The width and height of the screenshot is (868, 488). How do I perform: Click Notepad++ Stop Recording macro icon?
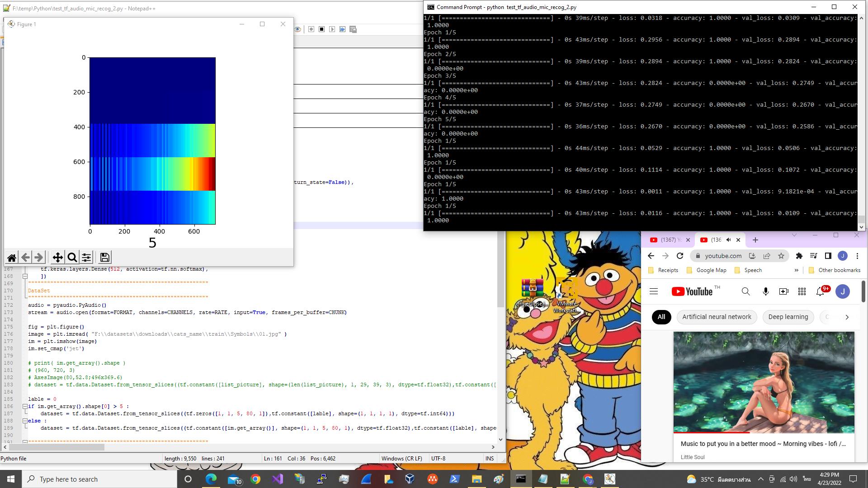pyautogui.click(x=322, y=29)
